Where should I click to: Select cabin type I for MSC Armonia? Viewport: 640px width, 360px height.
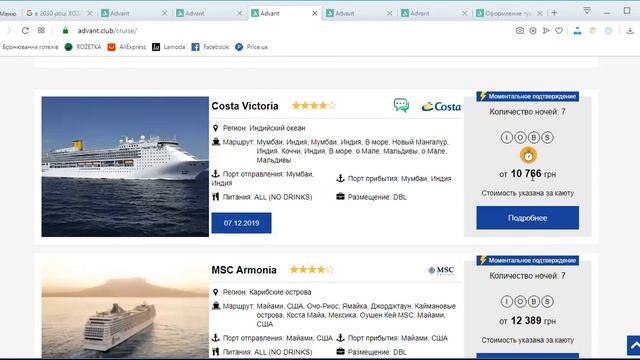507,302
